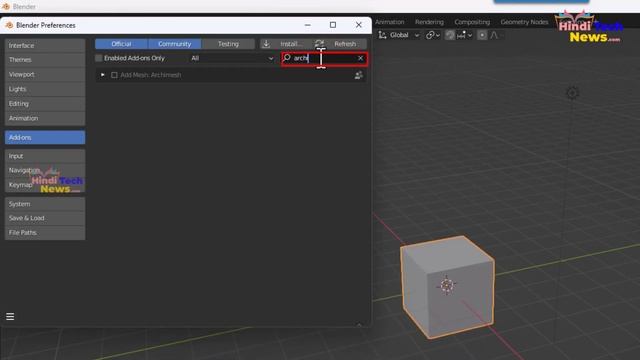
Task: Click the community user icon on the Archimesh row
Action: coord(358,75)
